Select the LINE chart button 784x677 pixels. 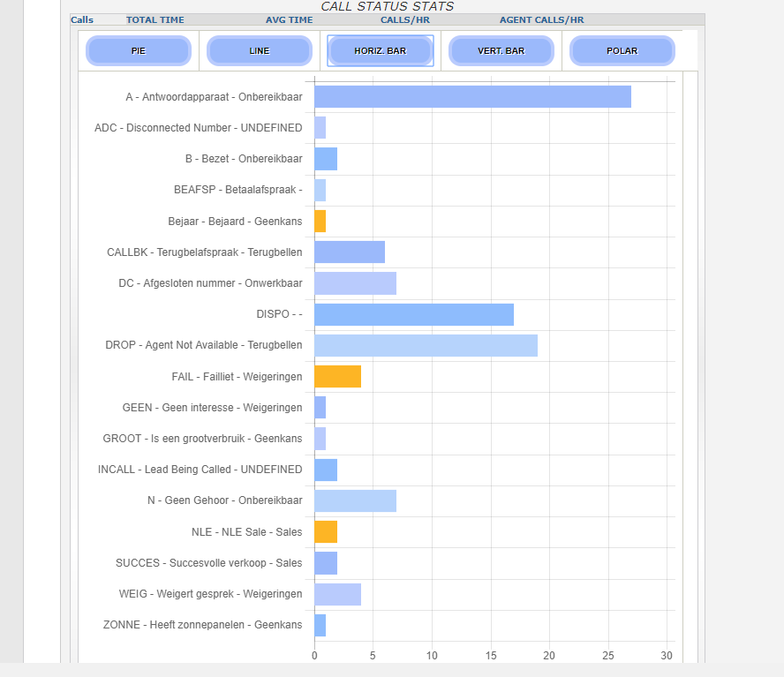[x=260, y=51]
